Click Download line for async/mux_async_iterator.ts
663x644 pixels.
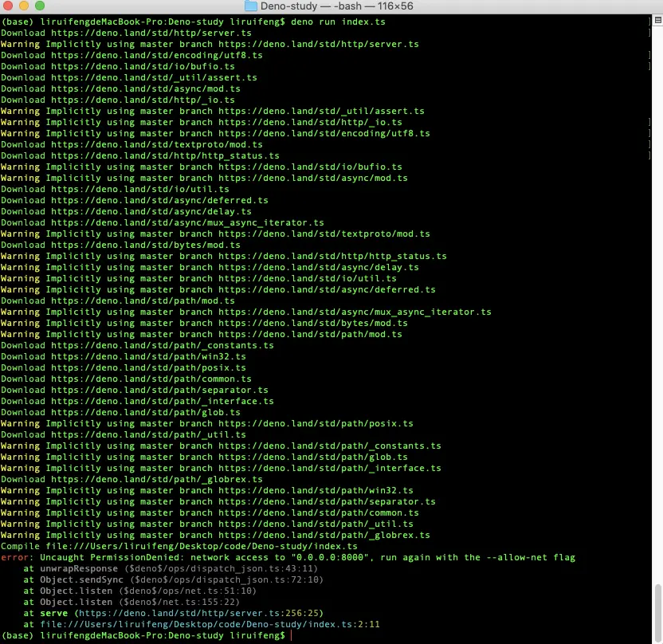coord(163,222)
